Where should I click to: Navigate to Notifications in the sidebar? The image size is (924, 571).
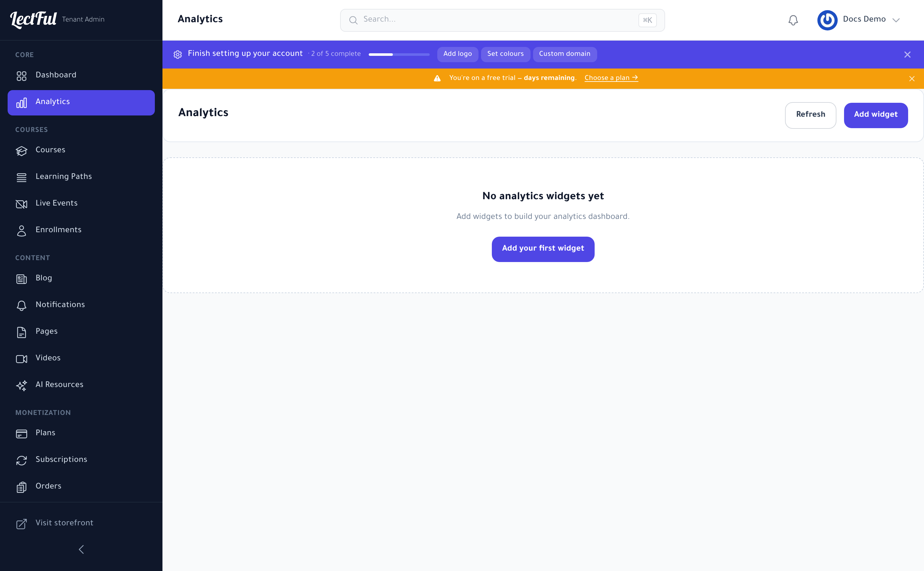pyautogui.click(x=81, y=305)
